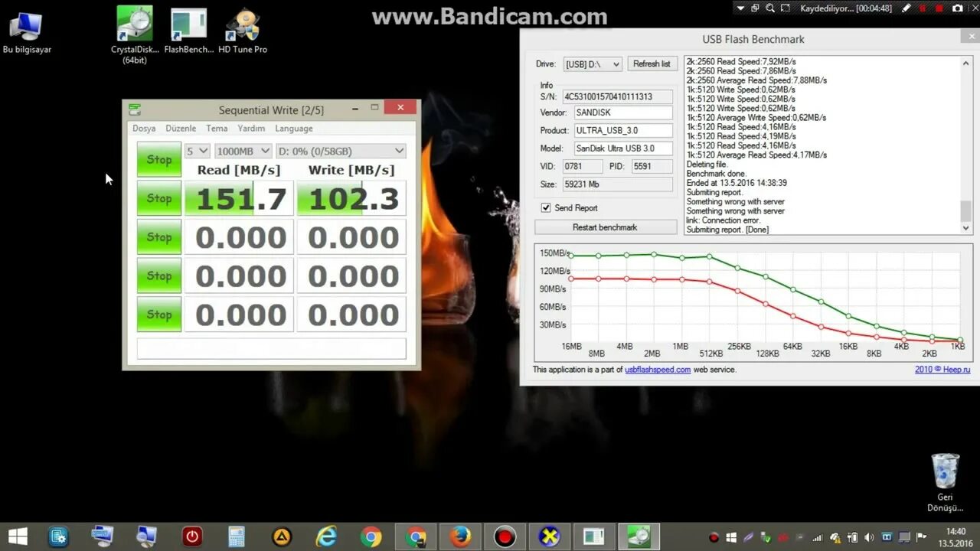Click the 'link: Connection error.' log line
Image resolution: width=980 pixels, height=551 pixels.
[x=724, y=220]
